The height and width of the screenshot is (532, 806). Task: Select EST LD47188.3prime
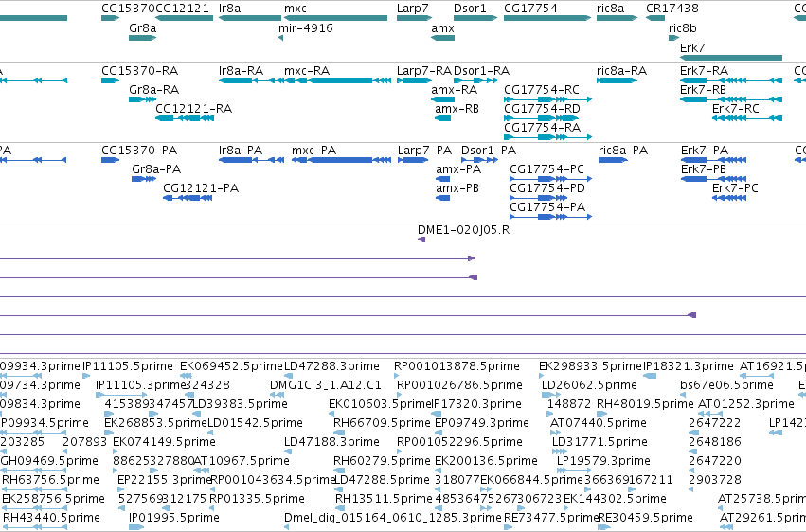click(332, 442)
